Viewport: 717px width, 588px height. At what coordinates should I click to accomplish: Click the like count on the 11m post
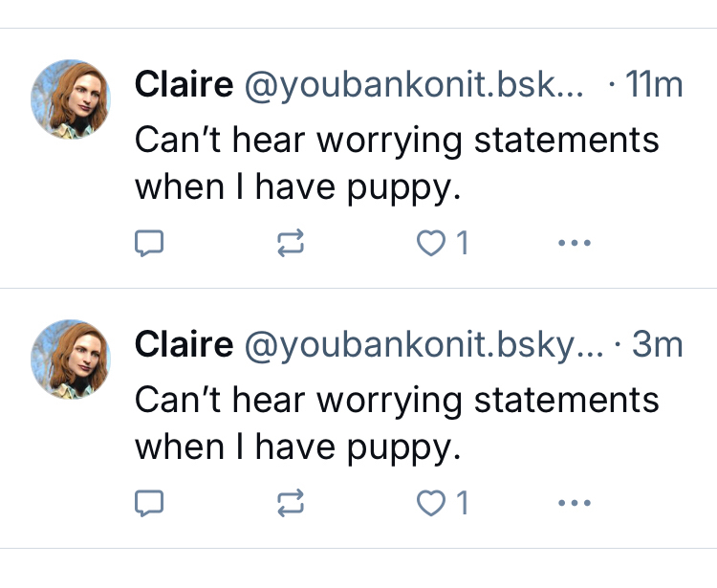[463, 244]
